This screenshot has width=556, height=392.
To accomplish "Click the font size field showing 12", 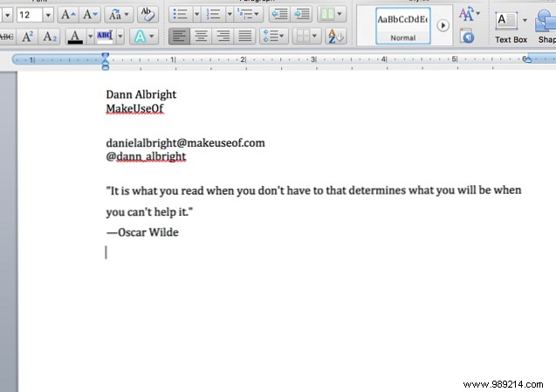I will (30, 15).
